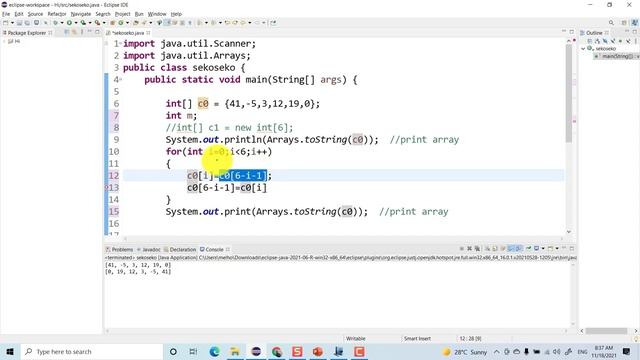Click the ENG language indicator
Screen dimensions: 640x360
click(x=582, y=352)
